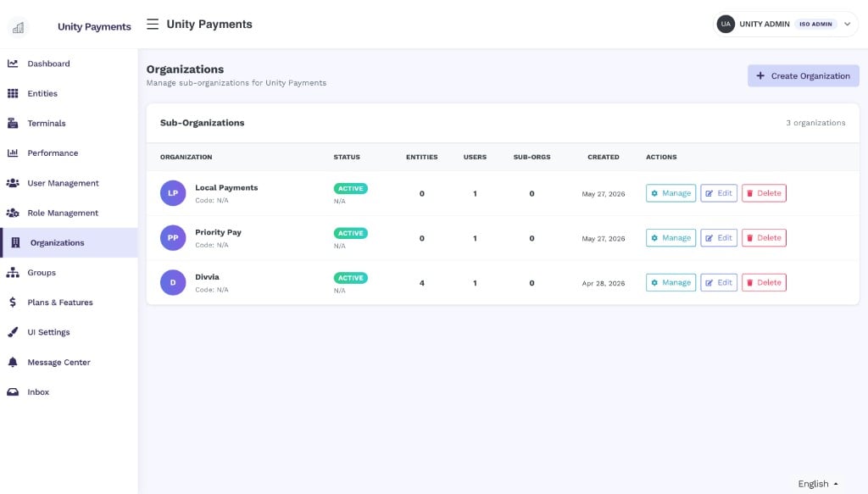Screen dimensions: 868x494
Task: Open the Dashboard menu item
Action: 69,64
